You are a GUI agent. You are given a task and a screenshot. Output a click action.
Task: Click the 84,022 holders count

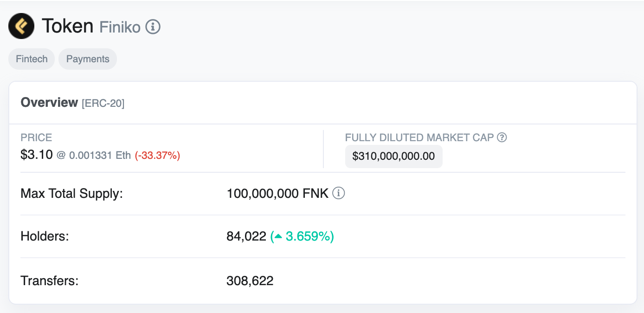[x=246, y=236]
